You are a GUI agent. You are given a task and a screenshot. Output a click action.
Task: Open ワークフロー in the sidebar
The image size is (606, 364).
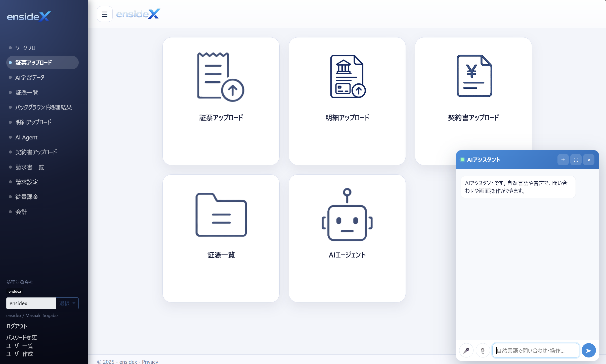tap(42, 48)
